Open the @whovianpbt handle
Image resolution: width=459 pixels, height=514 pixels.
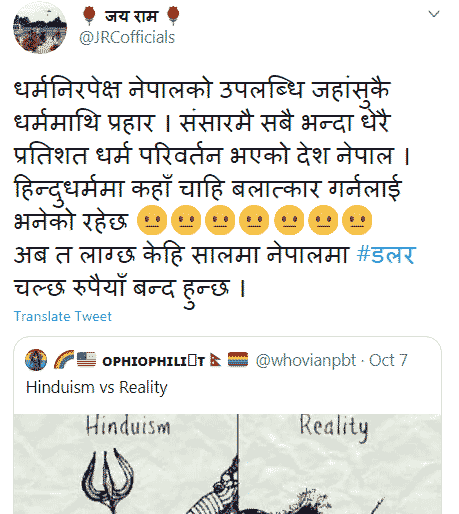click(x=306, y=360)
